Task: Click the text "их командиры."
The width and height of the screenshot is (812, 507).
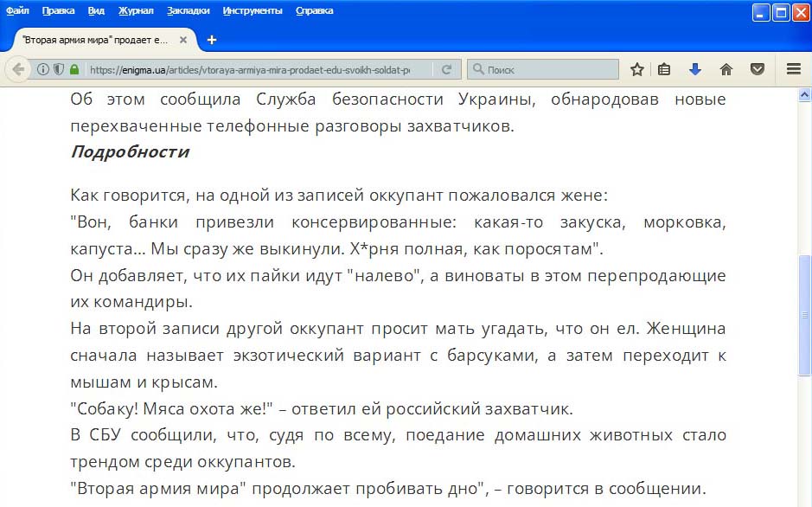Action: coord(131,301)
